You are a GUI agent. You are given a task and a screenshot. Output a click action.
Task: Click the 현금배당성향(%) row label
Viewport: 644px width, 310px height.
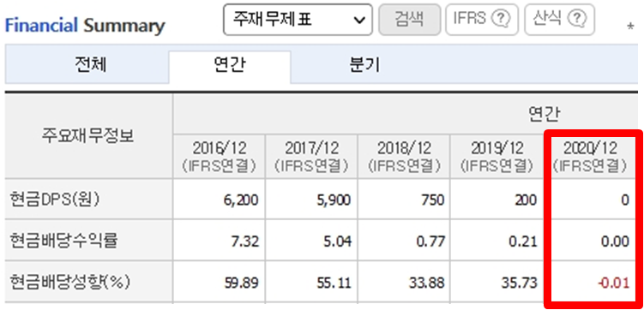pyautogui.click(x=69, y=282)
